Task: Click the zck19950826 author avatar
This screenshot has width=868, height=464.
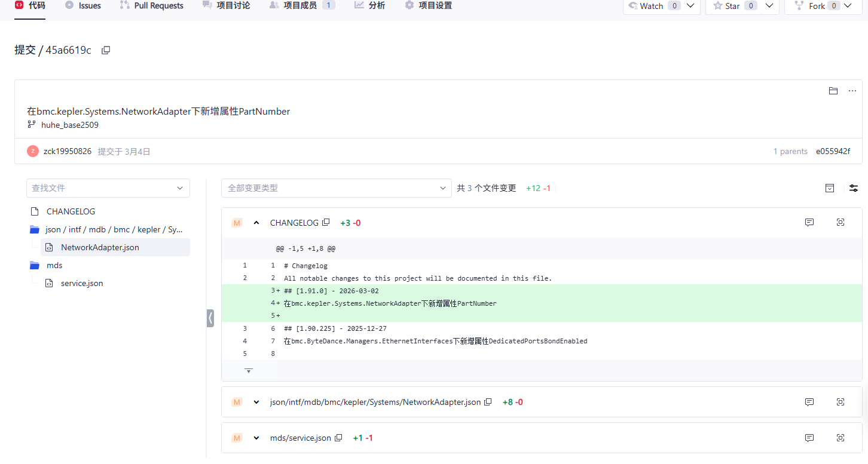Action: point(33,151)
